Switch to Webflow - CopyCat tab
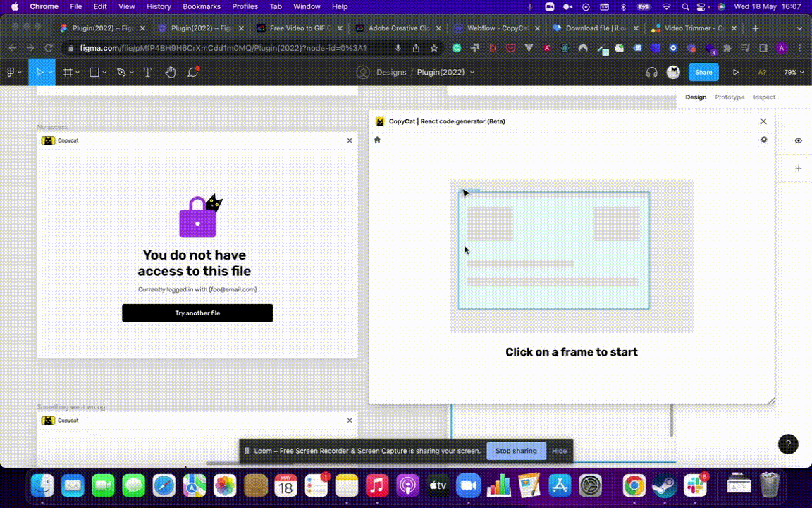 497,28
